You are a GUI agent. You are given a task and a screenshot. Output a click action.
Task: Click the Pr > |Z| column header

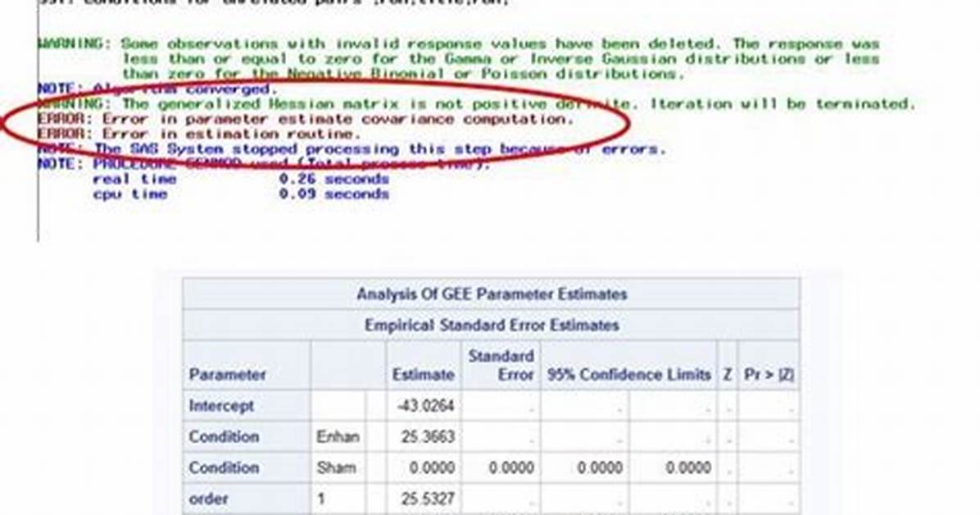769,375
